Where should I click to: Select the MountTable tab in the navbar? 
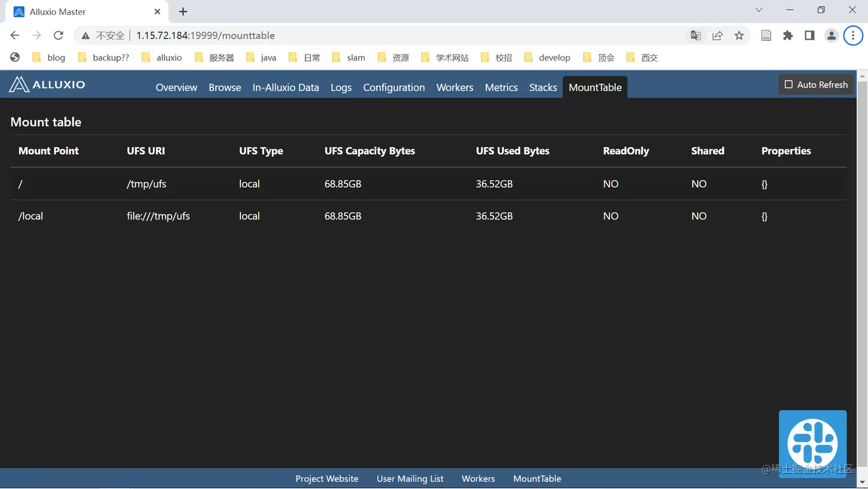[595, 87]
